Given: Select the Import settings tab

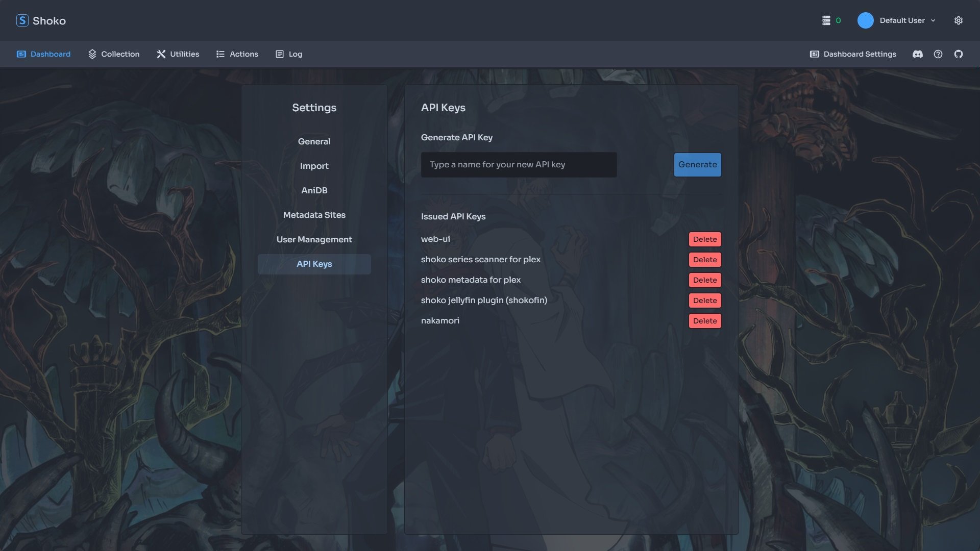Looking at the screenshot, I should click(x=314, y=166).
